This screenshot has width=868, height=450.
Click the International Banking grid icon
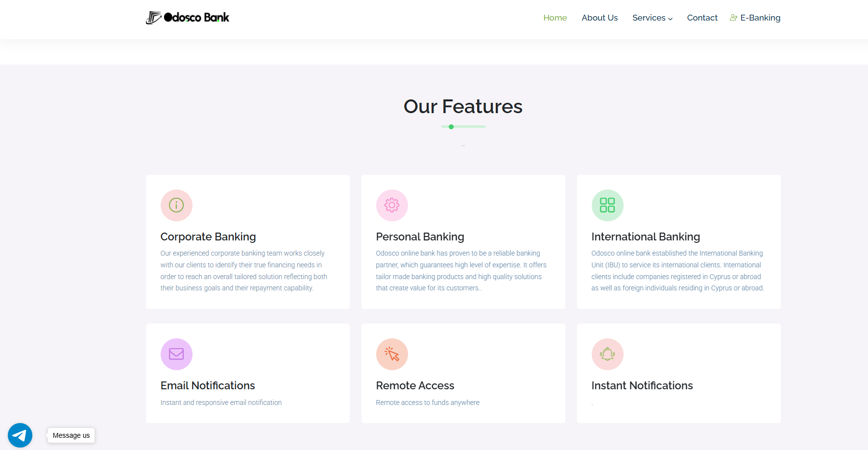(607, 205)
